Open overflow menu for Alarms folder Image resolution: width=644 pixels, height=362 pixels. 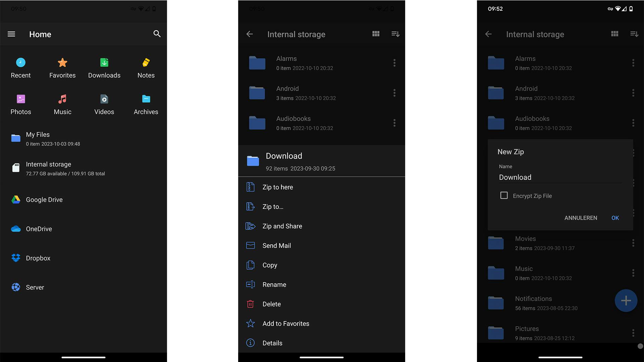click(394, 63)
